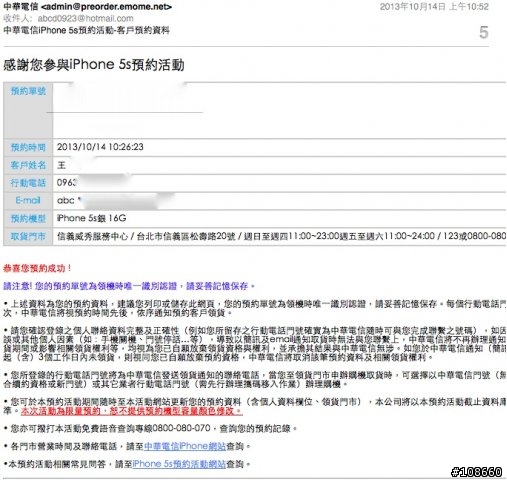
Task: Click the message count number 5
Action: click(484, 32)
